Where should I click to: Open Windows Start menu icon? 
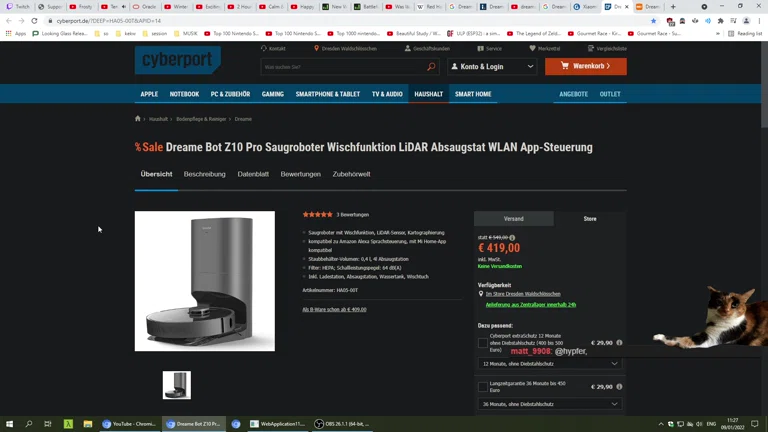(x=9, y=424)
